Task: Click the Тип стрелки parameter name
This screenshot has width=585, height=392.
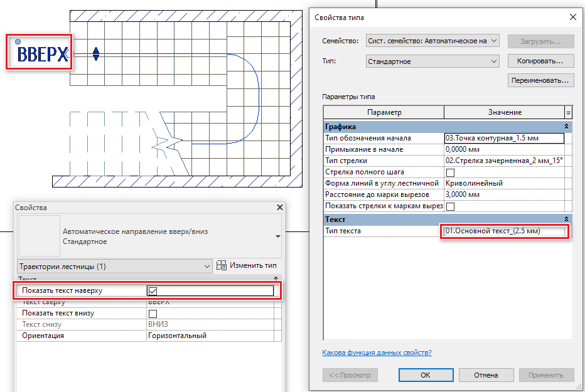Action: coord(346,161)
